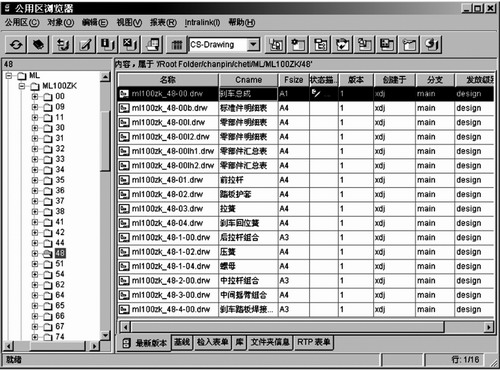The height and width of the screenshot is (370, 500).
Task: Click the grid table view icon
Action: pos(177,45)
